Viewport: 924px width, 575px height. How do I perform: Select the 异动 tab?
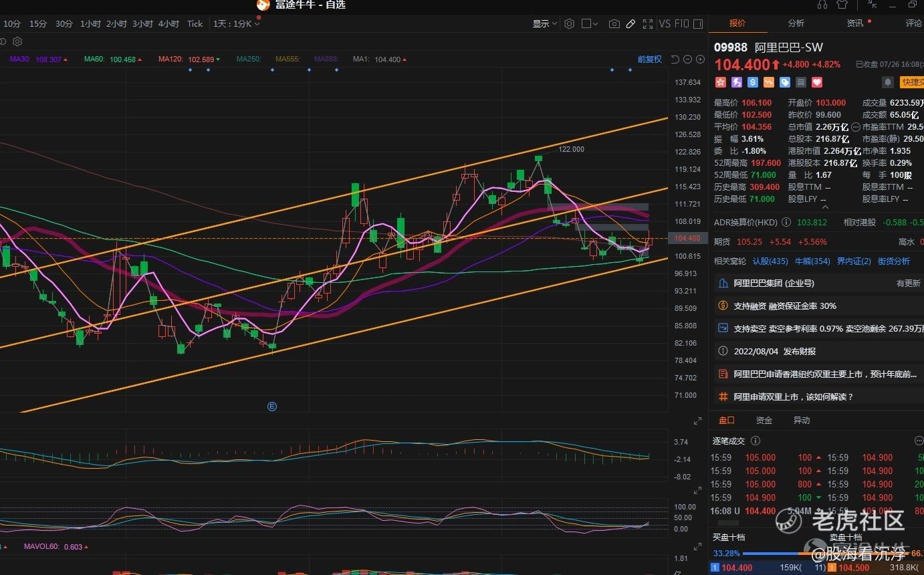(x=802, y=421)
